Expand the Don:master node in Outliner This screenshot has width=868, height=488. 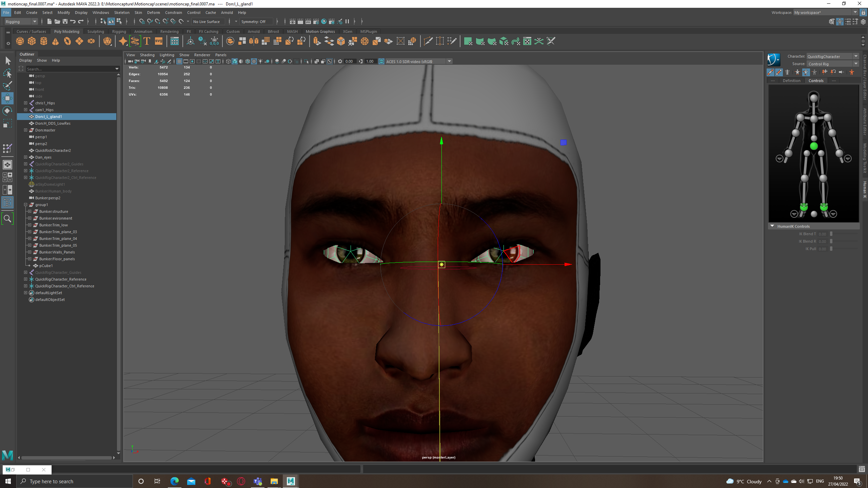coord(25,130)
